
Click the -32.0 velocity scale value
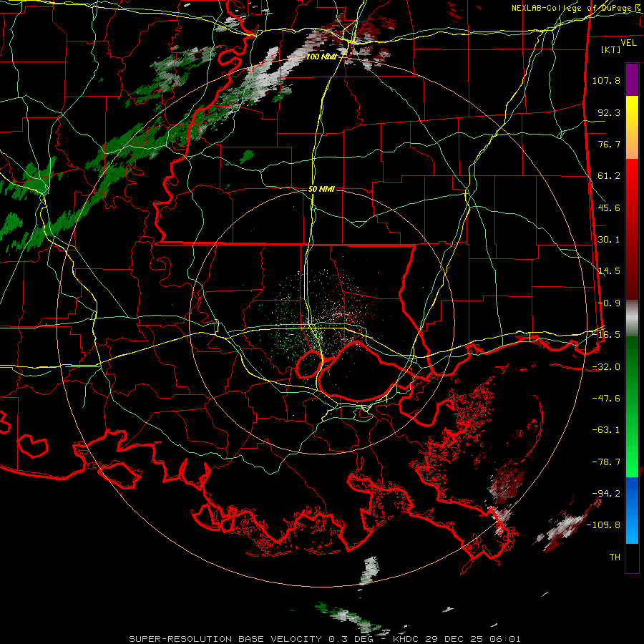[606, 367]
